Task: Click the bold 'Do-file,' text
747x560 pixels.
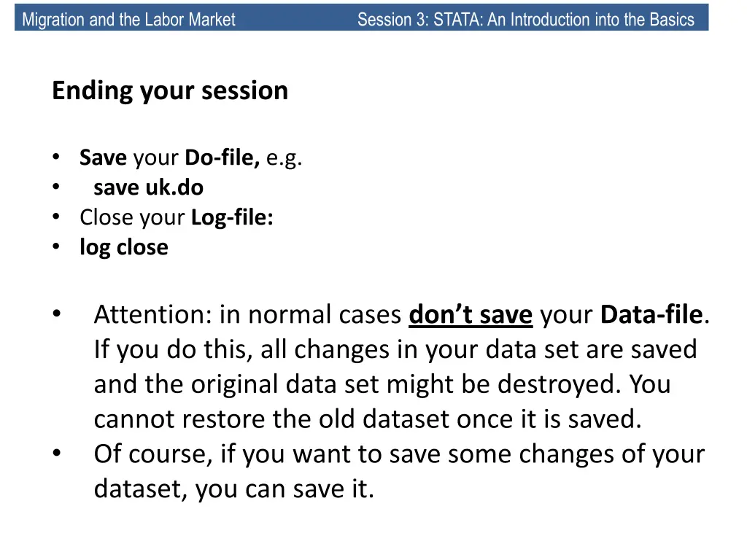Action: 222,157
